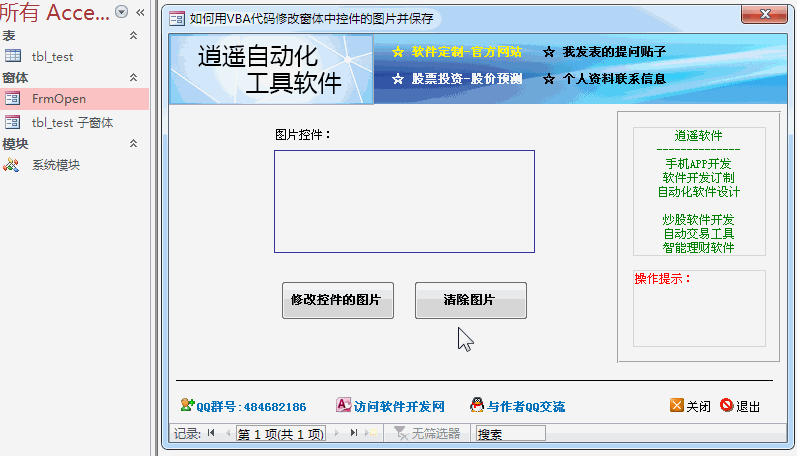
Task: Click the tbl_test 子窗体 form icon
Action: [13, 122]
